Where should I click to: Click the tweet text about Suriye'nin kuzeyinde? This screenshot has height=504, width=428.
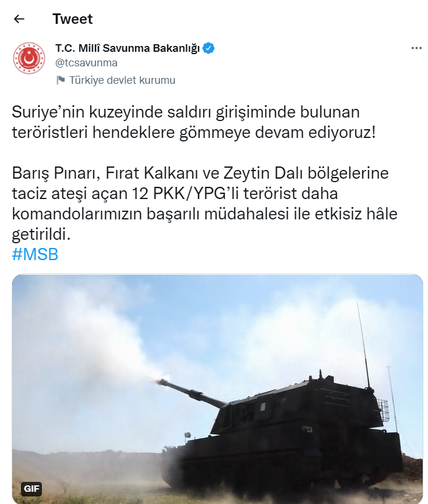193,122
